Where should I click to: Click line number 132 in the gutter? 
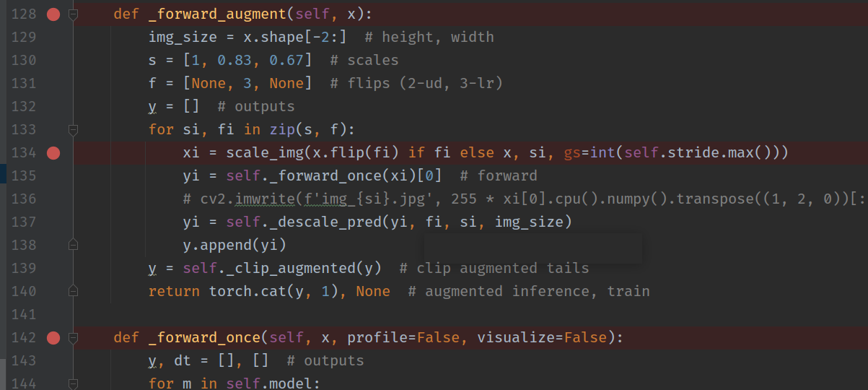pos(23,106)
